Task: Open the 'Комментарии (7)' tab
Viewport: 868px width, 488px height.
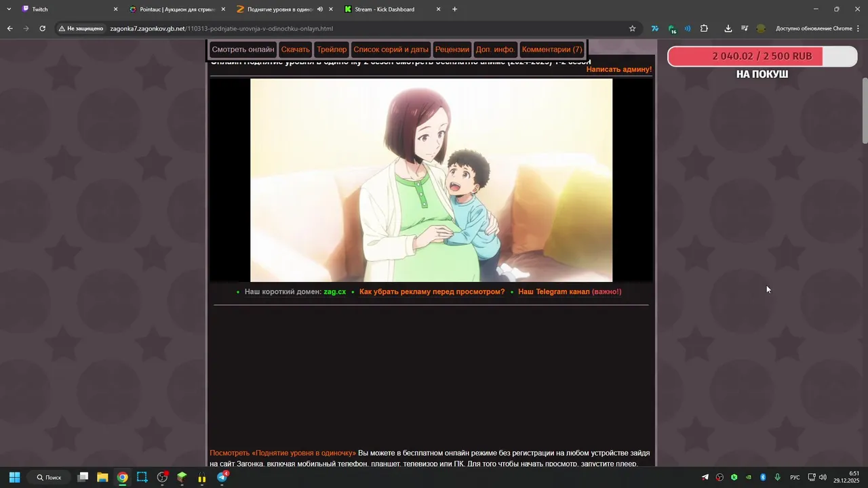Action: pos(552,49)
